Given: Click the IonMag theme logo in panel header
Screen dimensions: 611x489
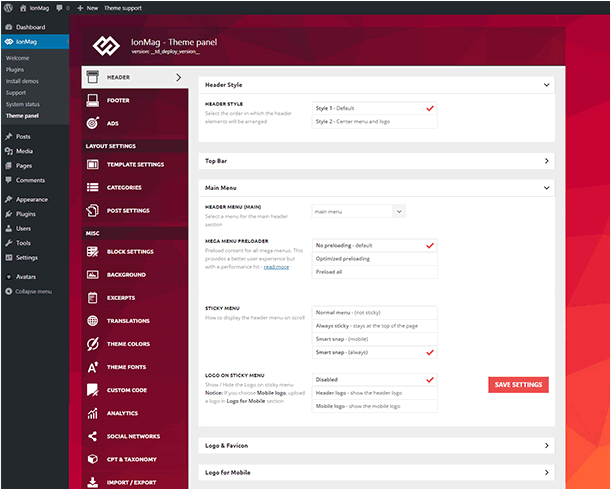Looking at the screenshot, I should coord(106,46).
